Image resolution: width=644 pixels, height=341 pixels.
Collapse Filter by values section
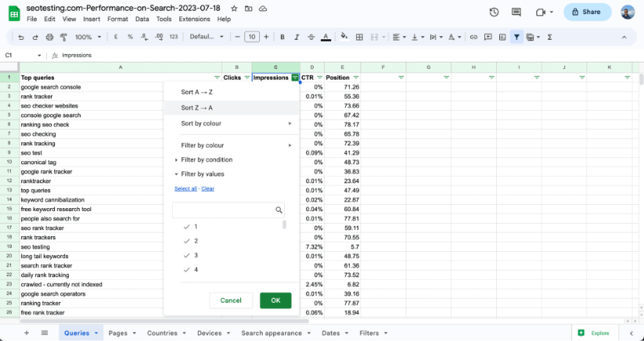coord(203,174)
